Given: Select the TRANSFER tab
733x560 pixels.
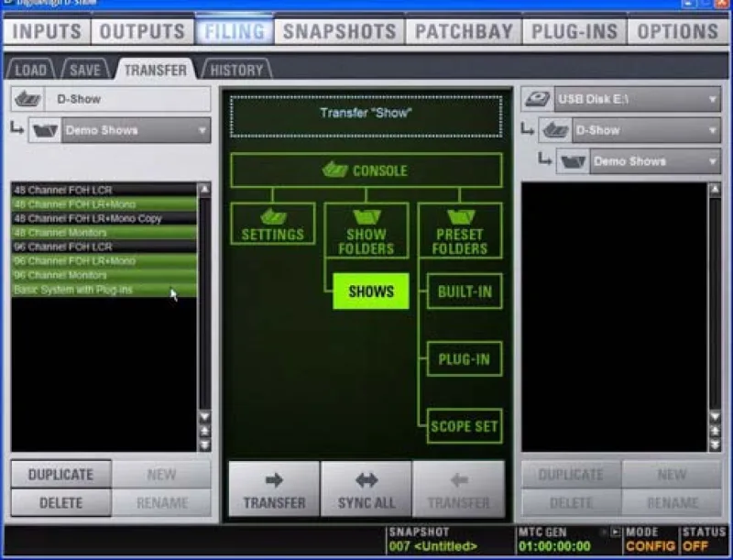Looking at the screenshot, I should 155,71.
